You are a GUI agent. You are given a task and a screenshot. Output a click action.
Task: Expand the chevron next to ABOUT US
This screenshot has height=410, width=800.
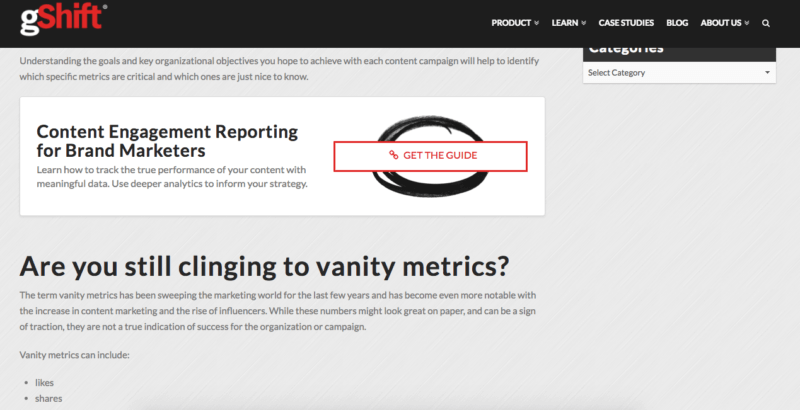pos(747,22)
